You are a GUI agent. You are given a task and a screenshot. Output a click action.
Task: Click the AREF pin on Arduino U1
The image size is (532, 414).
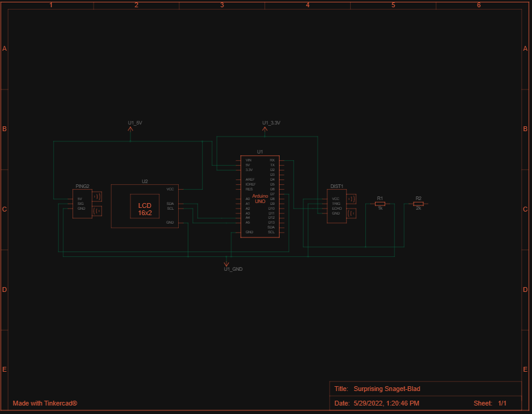(250, 180)
